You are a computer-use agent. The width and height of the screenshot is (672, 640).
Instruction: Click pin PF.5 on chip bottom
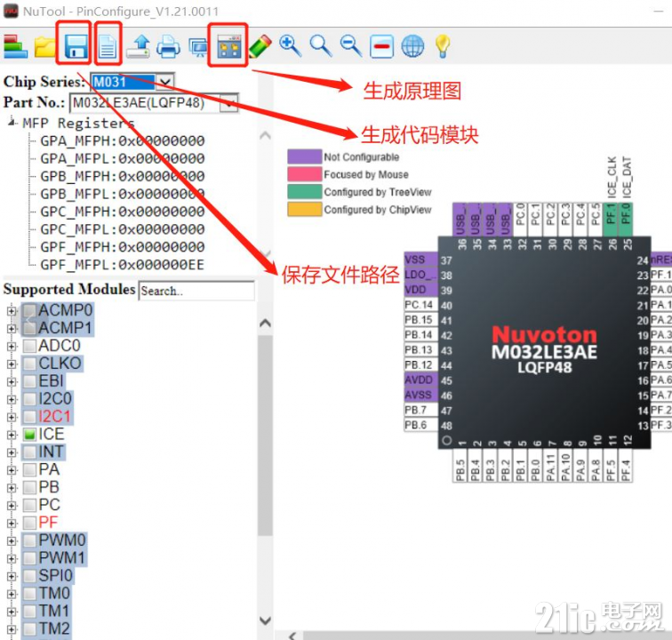[611, 466]
